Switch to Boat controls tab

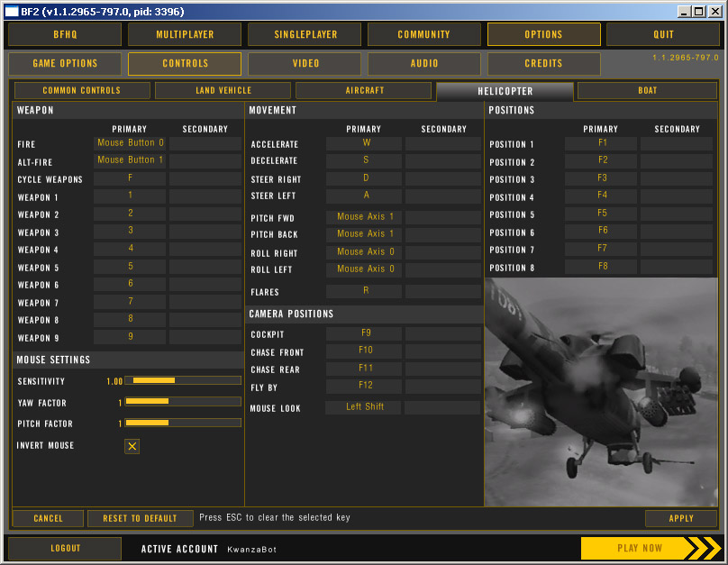pyautogui.click(x=647, y=90)
